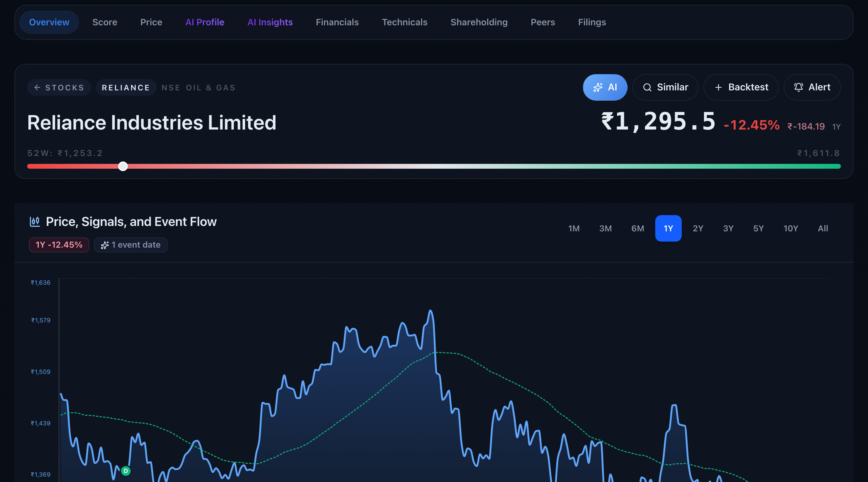Click the 52-week range slider knob
The width and height of the screenshot is (868, 482).
point(123,166)
